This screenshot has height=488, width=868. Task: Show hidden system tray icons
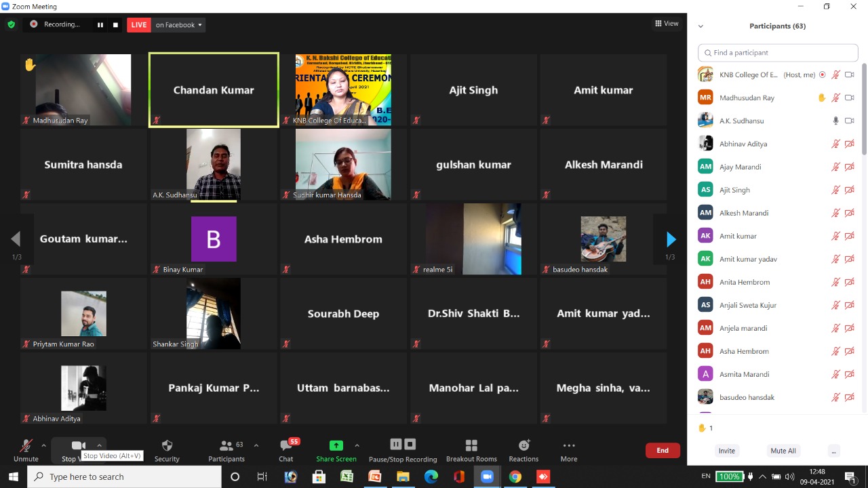(762, 476)
